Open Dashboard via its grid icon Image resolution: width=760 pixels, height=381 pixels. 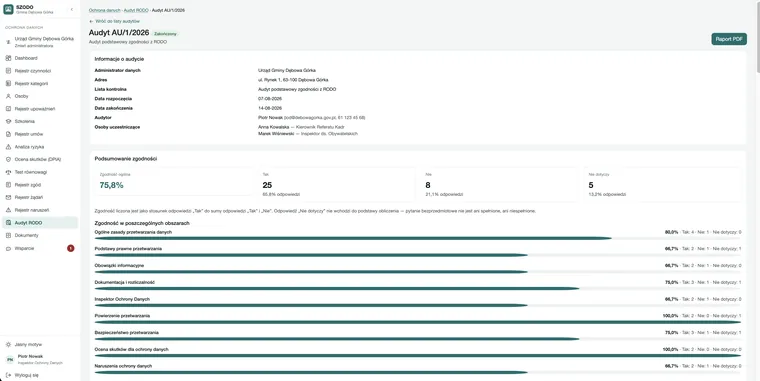8,58
